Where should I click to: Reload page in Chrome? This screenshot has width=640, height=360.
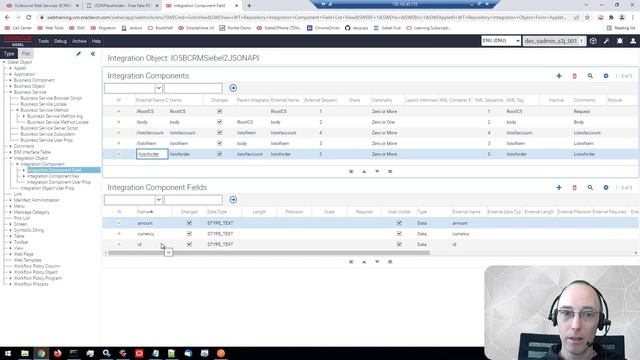[29, 18]
